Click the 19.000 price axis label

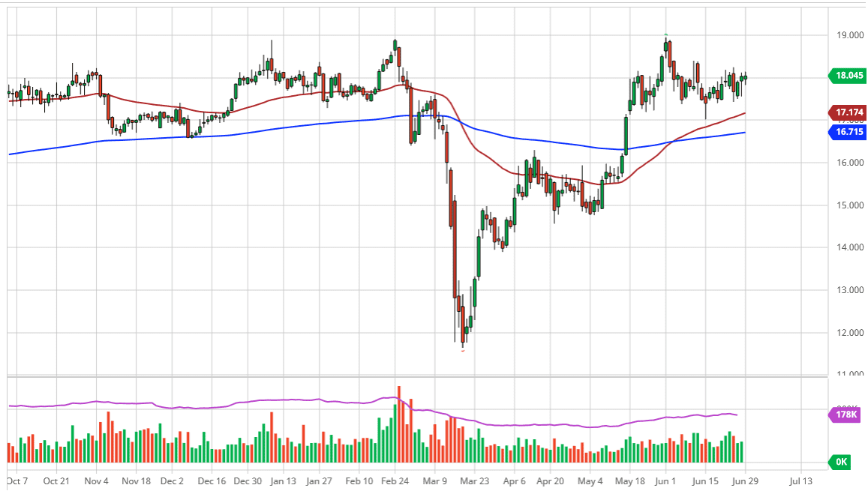coord(848,35)
